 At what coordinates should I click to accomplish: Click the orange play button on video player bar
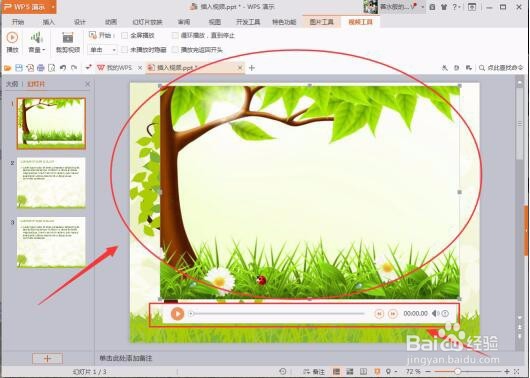tap(177, 314)
